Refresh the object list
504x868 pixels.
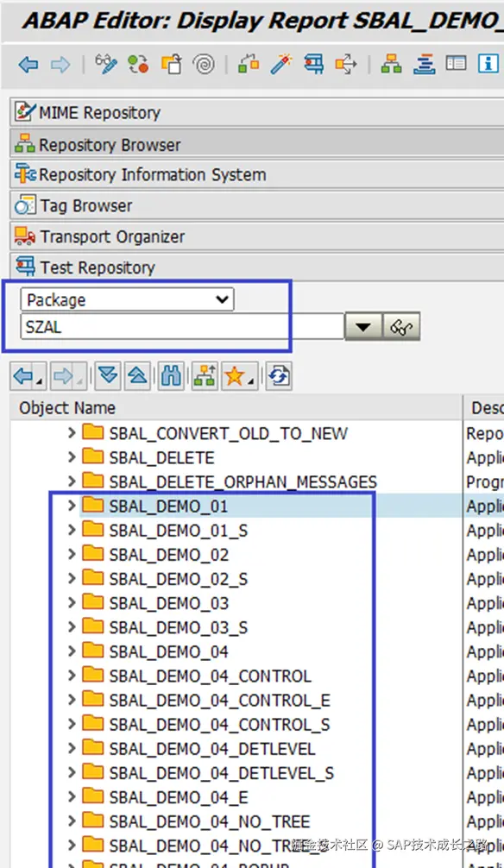279,376
